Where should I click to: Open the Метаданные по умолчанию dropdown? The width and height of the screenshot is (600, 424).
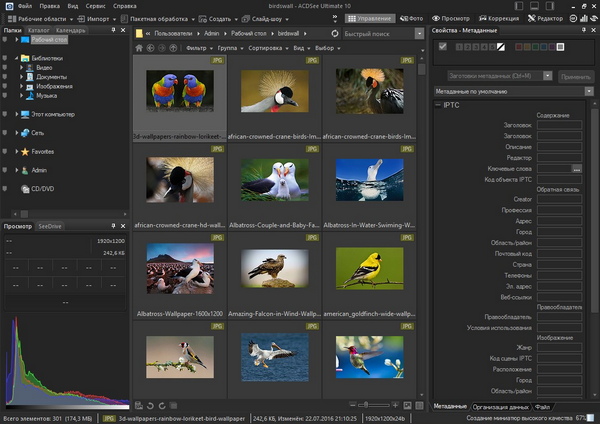coord(589,90)
